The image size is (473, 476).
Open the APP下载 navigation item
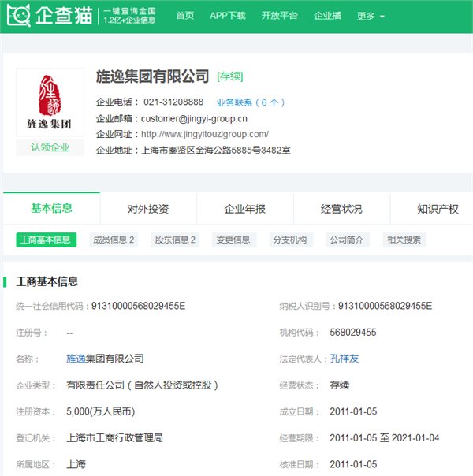click(x=227, y=16)
